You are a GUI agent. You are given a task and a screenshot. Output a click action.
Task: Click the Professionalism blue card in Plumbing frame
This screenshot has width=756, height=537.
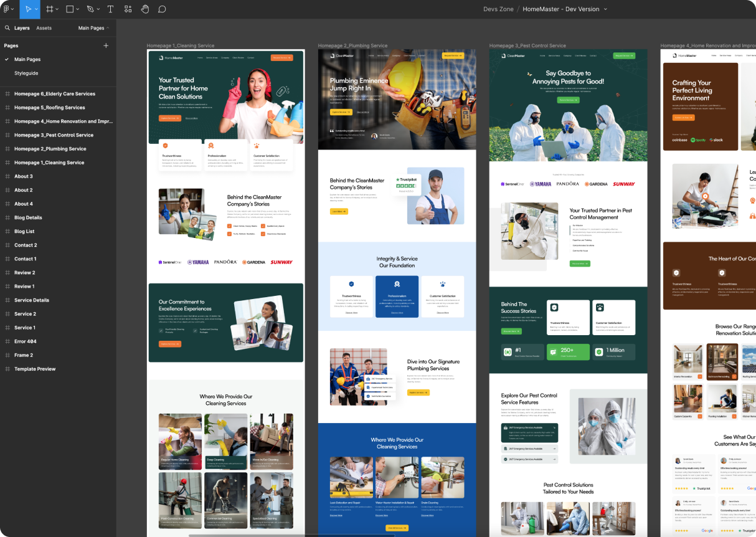(397, 297)
